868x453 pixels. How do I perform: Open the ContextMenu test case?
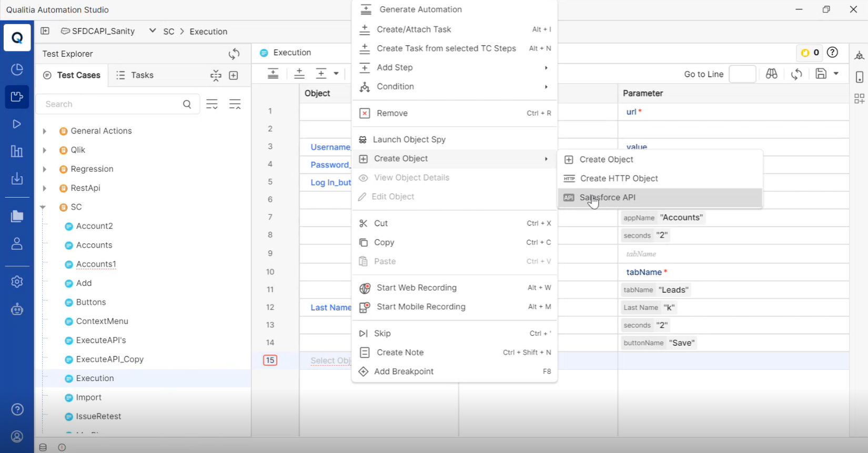[102, 321]
